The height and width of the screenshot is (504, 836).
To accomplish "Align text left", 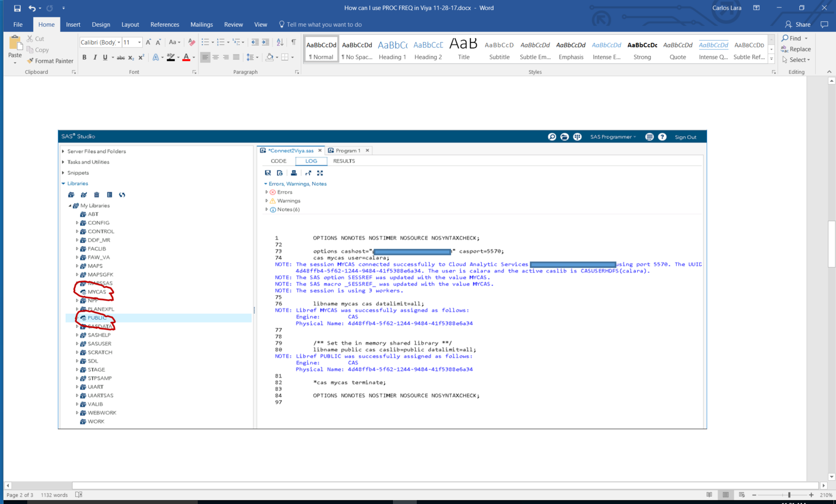I will tap(205, 57).
